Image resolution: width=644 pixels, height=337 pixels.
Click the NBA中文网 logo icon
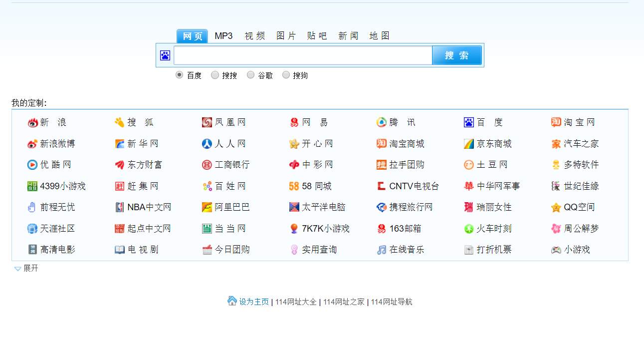(x=119, y=207)
